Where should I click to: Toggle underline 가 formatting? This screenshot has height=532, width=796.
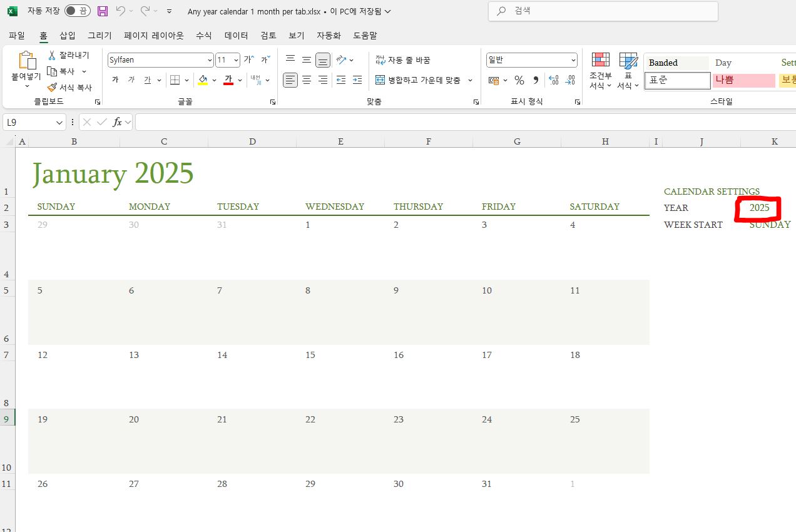coord(148,80)
